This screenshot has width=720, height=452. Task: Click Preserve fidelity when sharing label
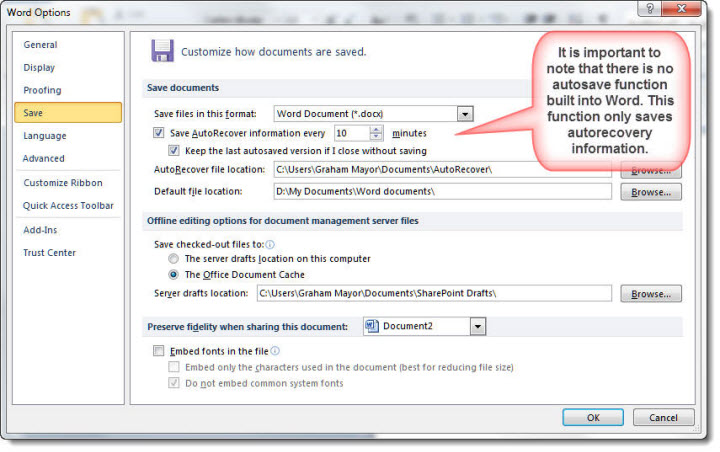tap(247, 327)
